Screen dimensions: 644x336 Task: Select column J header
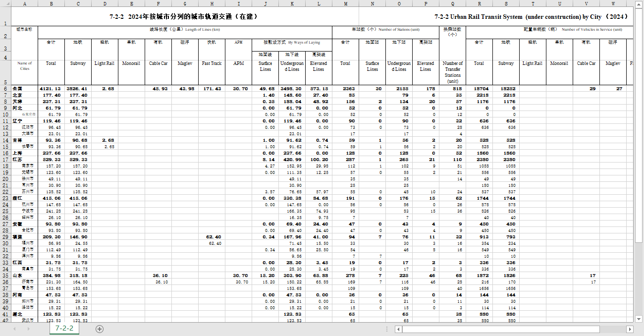[x=266, y=3]
